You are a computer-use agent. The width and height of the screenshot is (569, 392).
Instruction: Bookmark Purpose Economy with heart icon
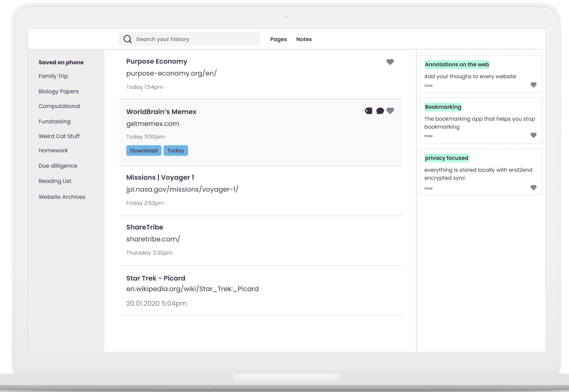tap(390, 62)
